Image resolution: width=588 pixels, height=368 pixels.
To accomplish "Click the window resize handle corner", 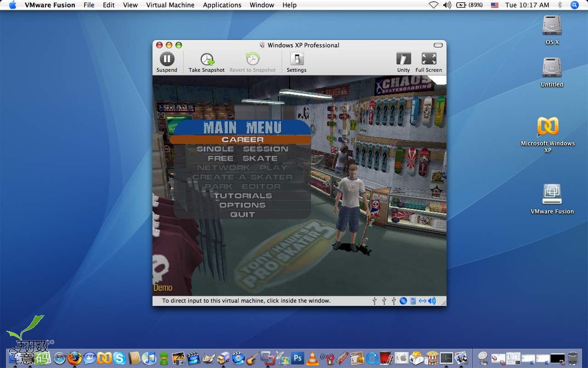I will pyautogui.click(x=443, y=302).
